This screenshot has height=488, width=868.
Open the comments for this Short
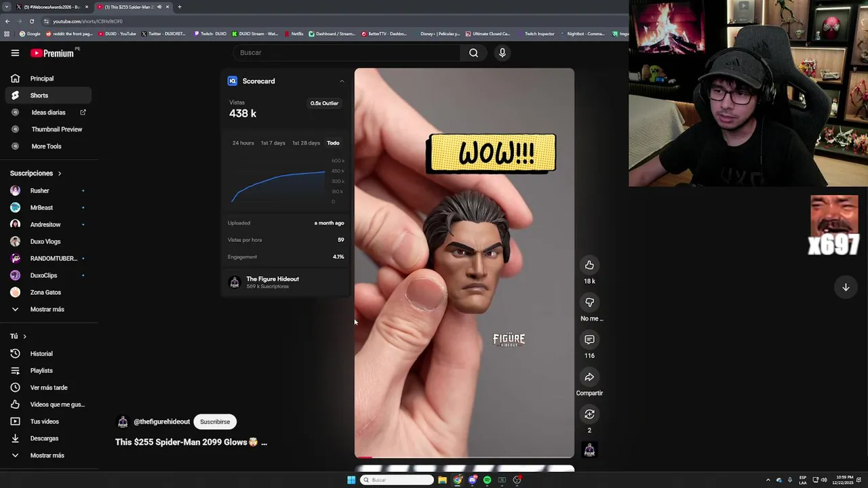pyautogui.click(x=589, y=340)
